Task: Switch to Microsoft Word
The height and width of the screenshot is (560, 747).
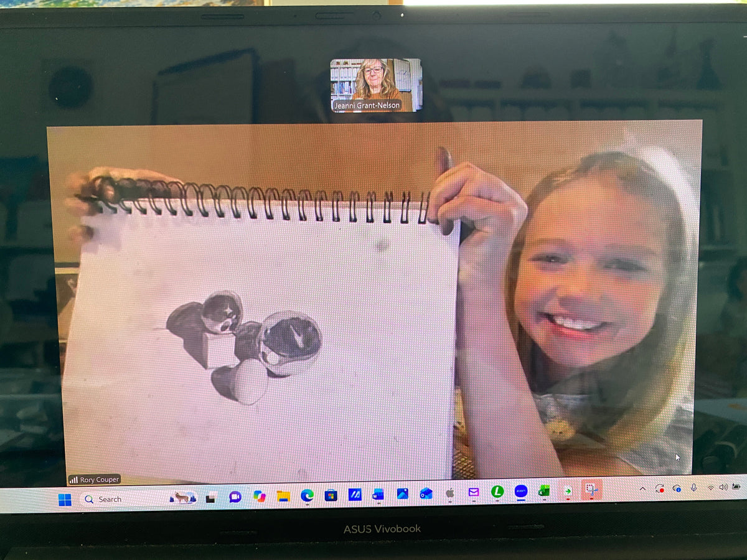Action: pos(378,494)
